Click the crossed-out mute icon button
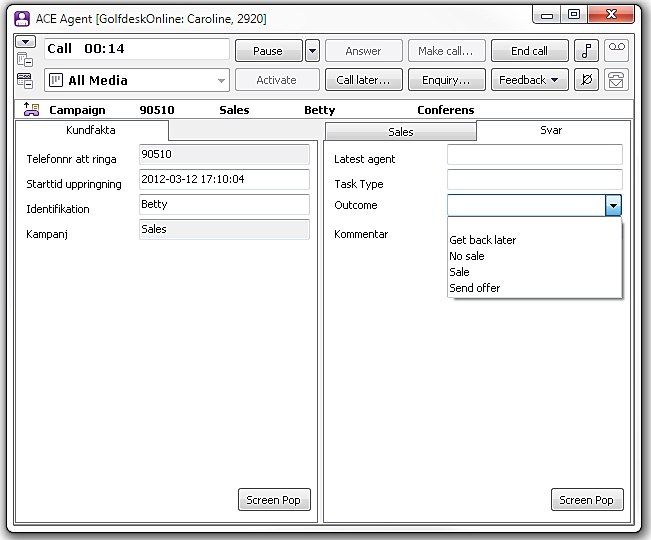This screenshot has height=540, width=651. pos(586,80)
